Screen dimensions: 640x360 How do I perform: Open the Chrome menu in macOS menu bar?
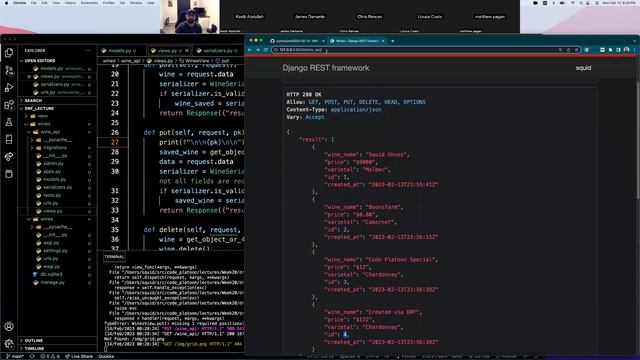tap(19, 3)
